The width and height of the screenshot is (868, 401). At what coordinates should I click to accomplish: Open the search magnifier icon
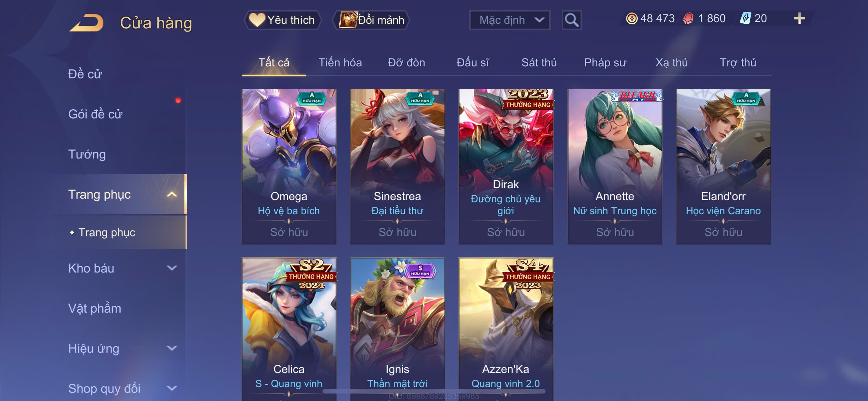click(x=571, y=20)
